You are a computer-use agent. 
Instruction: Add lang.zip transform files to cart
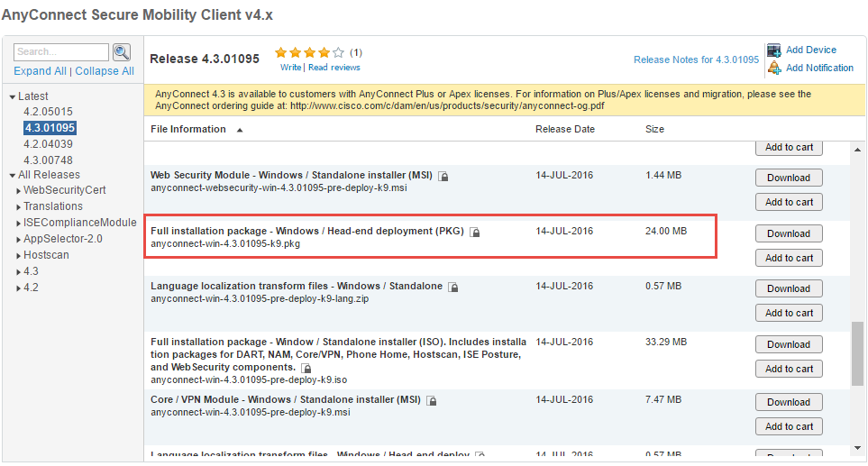pos(789,313)
